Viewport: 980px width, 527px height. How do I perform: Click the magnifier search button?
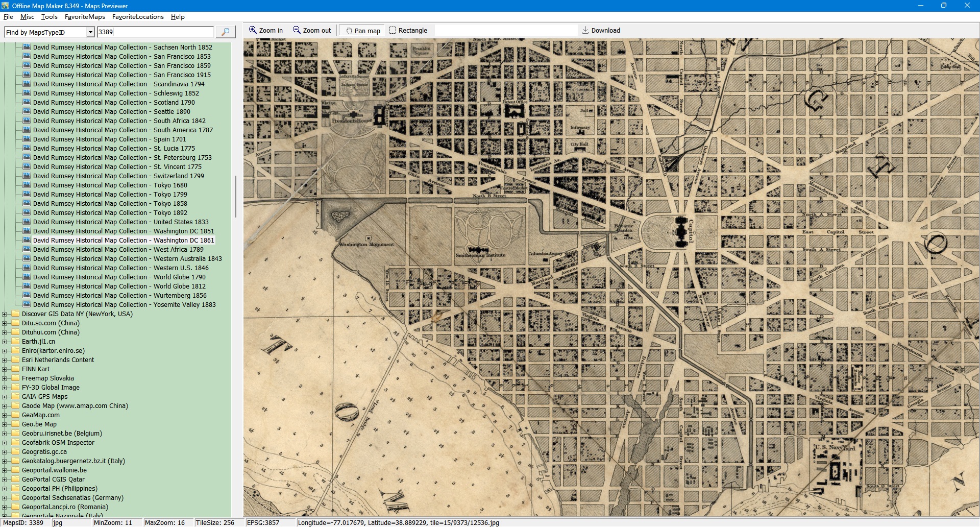coord(225,32)
